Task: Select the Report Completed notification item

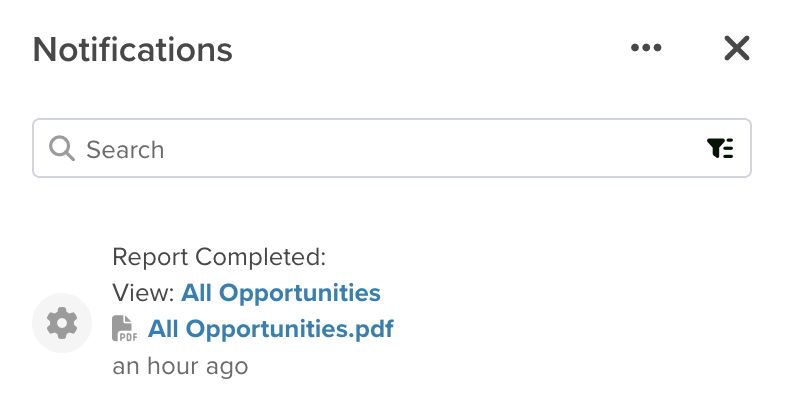Action: [x=392, y=311]
